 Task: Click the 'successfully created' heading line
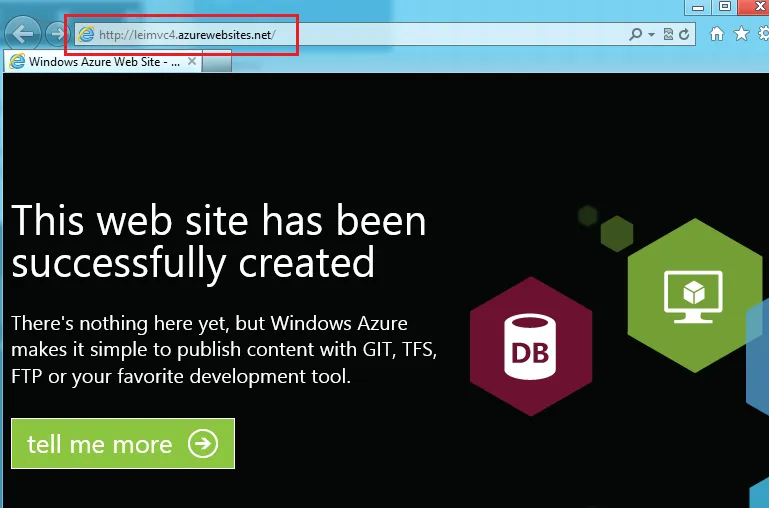pyautogui.click(x=193, y=263)
